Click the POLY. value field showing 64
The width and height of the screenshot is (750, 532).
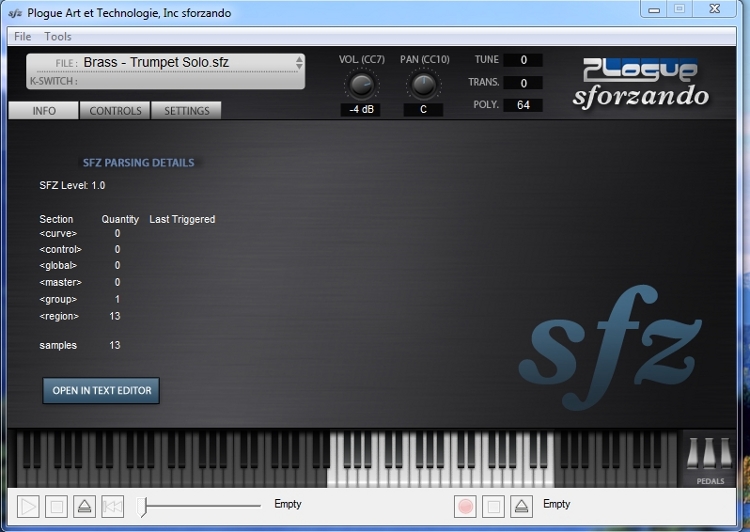pos(523,105)
